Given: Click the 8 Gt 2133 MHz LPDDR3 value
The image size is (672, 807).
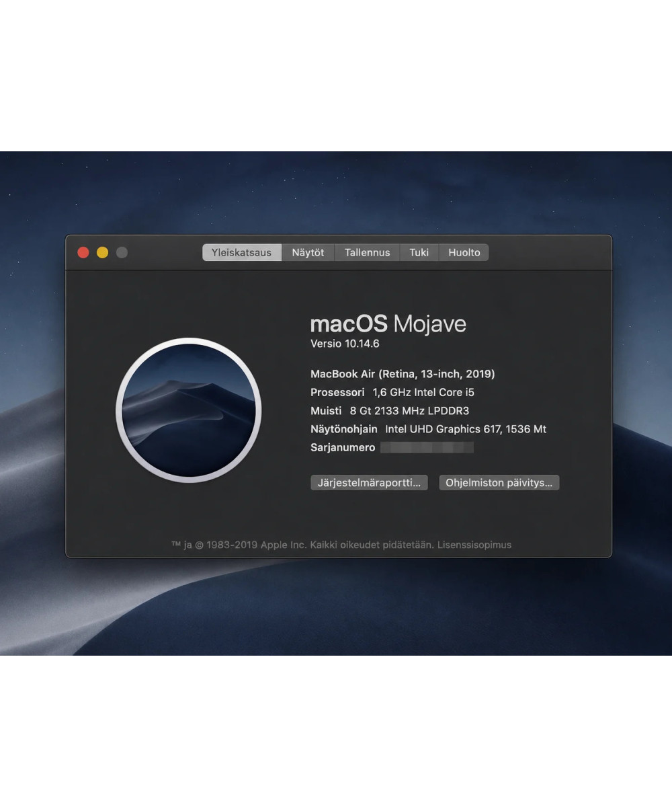Looking at the screenshot, I should (409, 411).
